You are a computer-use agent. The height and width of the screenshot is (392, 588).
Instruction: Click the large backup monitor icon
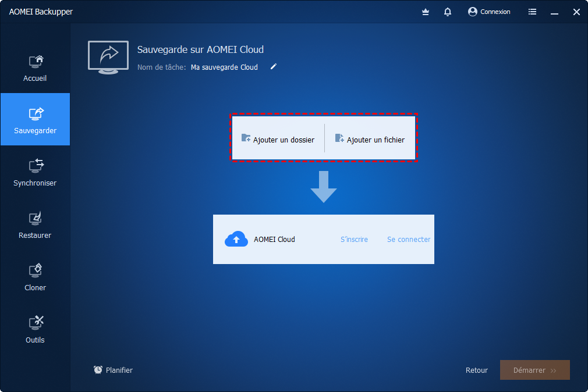pyautogui.click(x=108, y=58)
